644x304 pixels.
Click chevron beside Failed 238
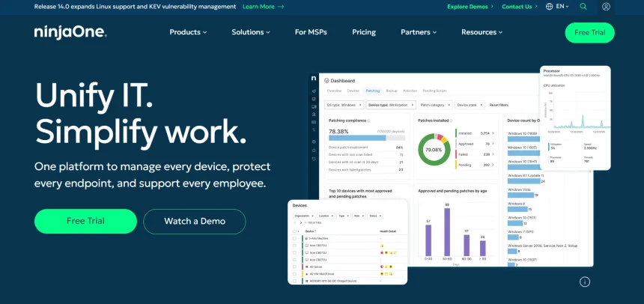(493, 154)
